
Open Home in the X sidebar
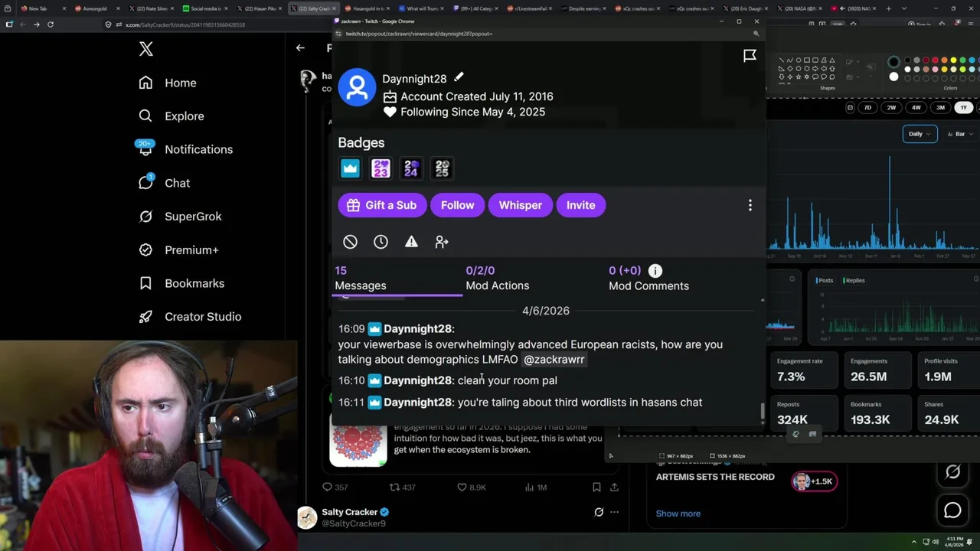[168, 83]
